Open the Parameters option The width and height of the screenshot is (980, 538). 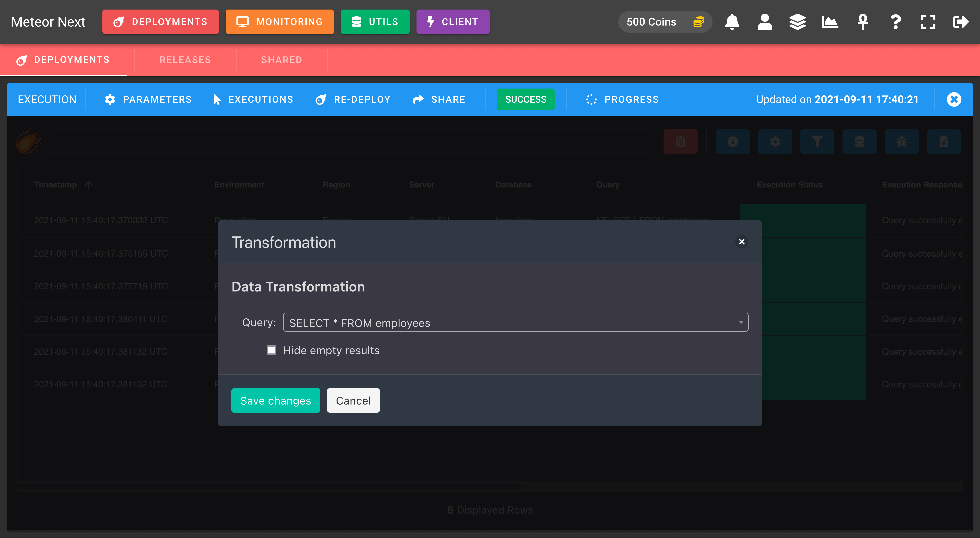148,99
